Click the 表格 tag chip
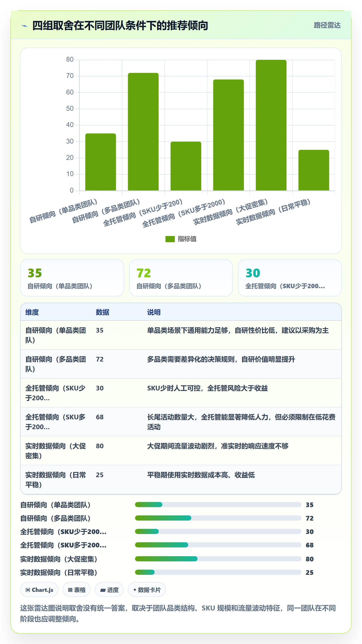 point(77,590)
